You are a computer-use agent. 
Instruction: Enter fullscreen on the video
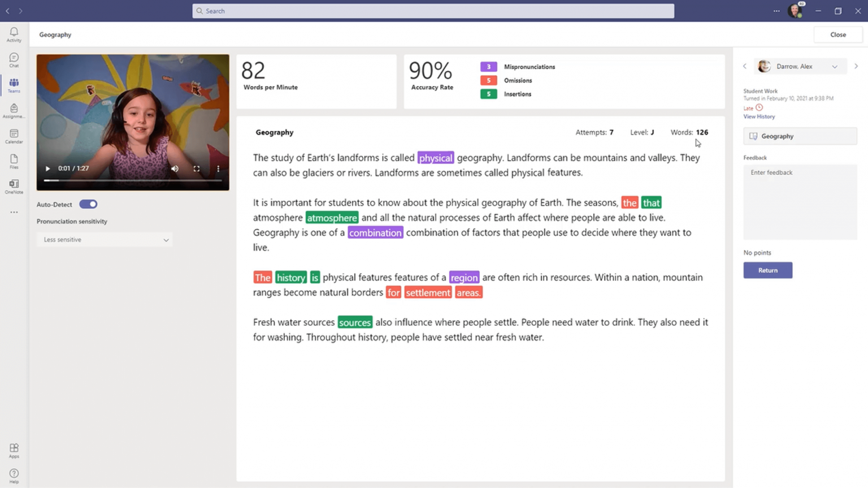pos(196,169)
